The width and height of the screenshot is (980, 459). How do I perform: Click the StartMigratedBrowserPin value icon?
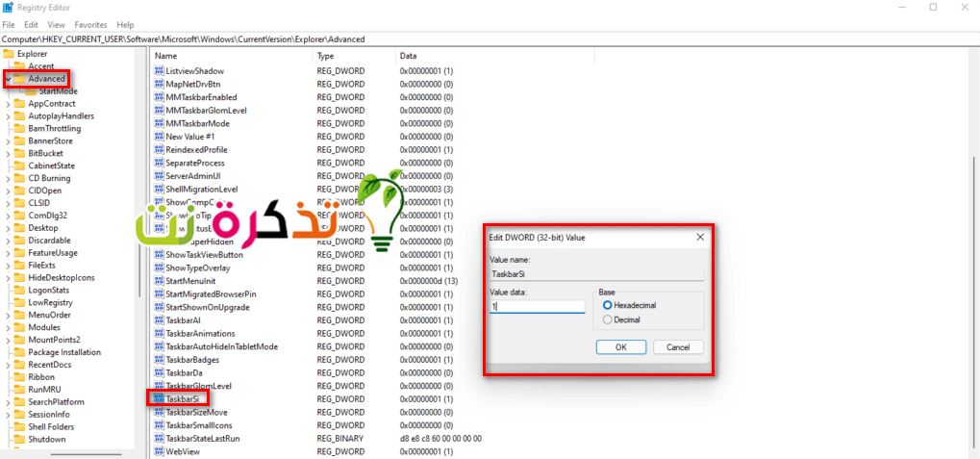[159, 293]
